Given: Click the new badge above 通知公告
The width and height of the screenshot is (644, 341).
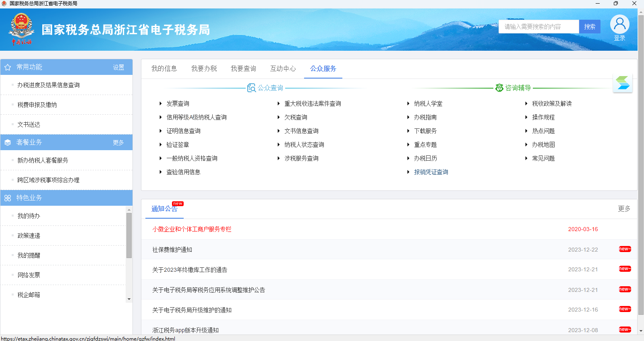Looking at the screenshot, I should pos(178,204).
